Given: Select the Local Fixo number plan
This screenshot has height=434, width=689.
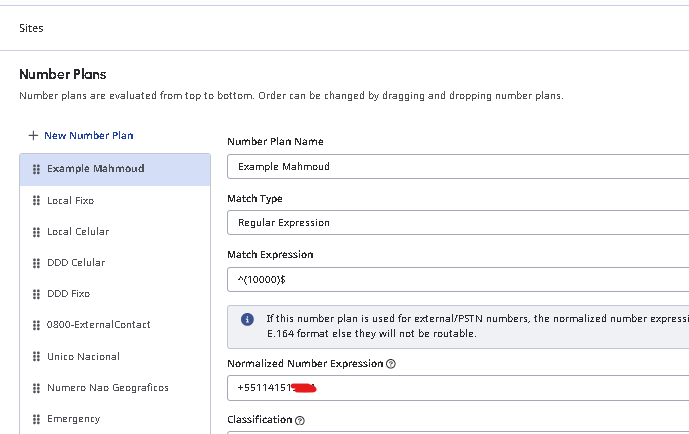Looking at the screenshot, I should pyautogui.click(x=70, y=201).
